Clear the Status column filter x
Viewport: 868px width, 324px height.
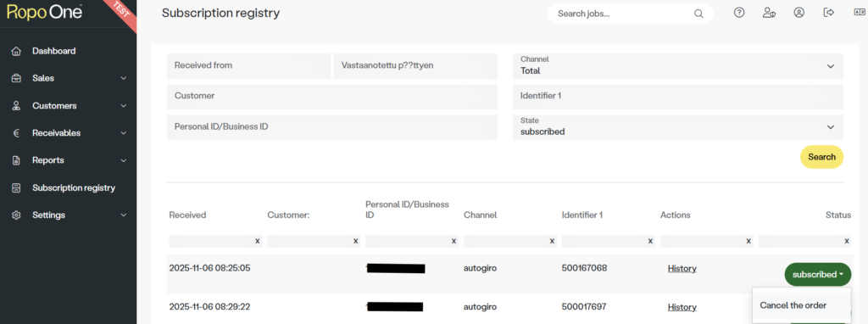click(847, 241)
